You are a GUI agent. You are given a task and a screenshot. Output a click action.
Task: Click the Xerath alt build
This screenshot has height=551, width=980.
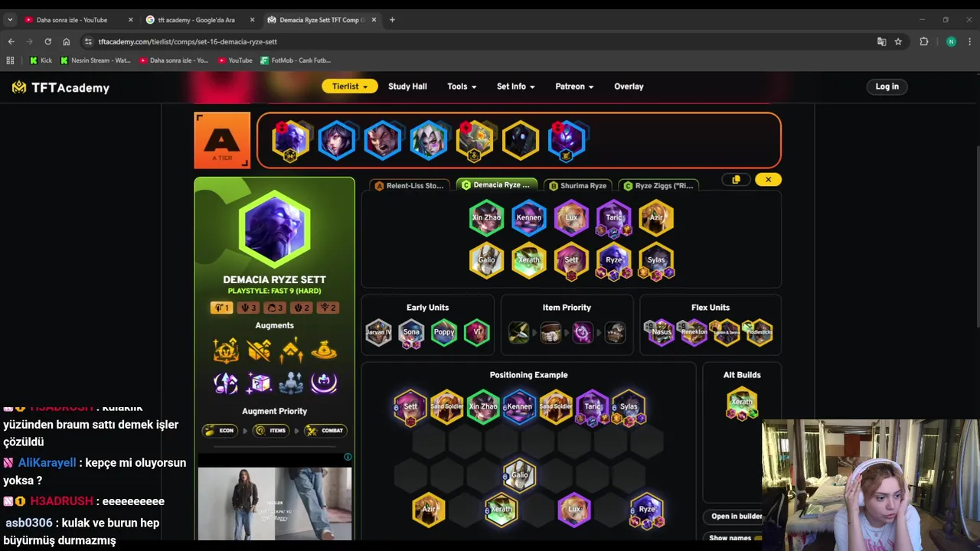pos(742,403)
